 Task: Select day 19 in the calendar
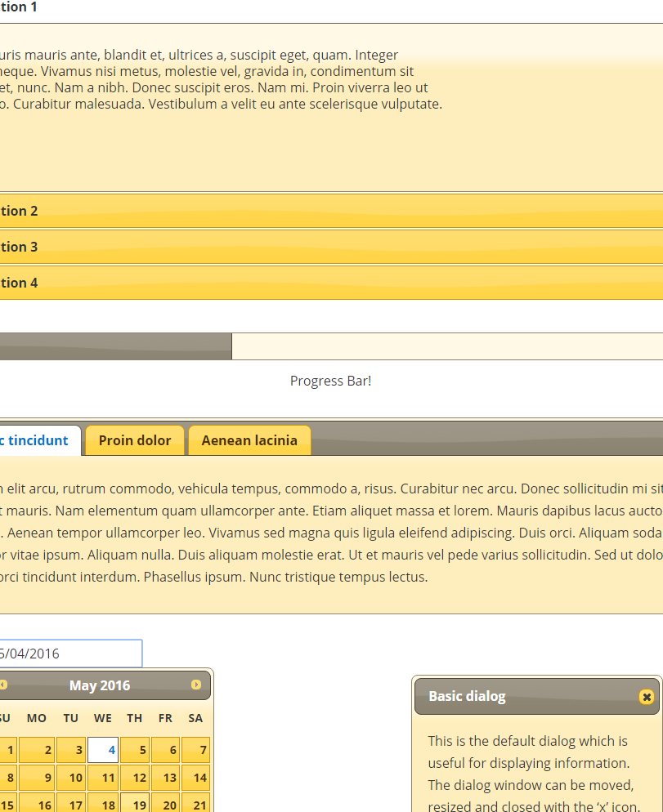(x=134, y=803)
